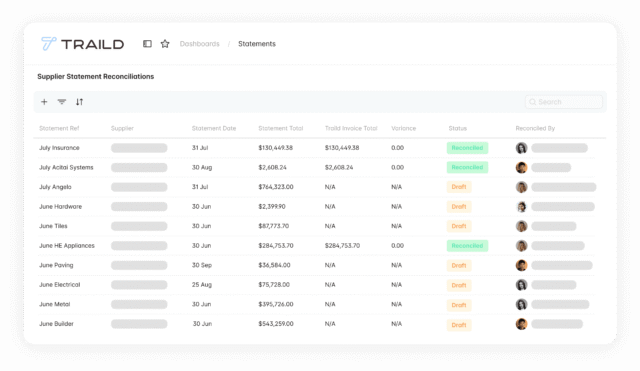Focus the Search field
Image resolution: width=640 pixels, height=371 pixels.
click(564, 102)
